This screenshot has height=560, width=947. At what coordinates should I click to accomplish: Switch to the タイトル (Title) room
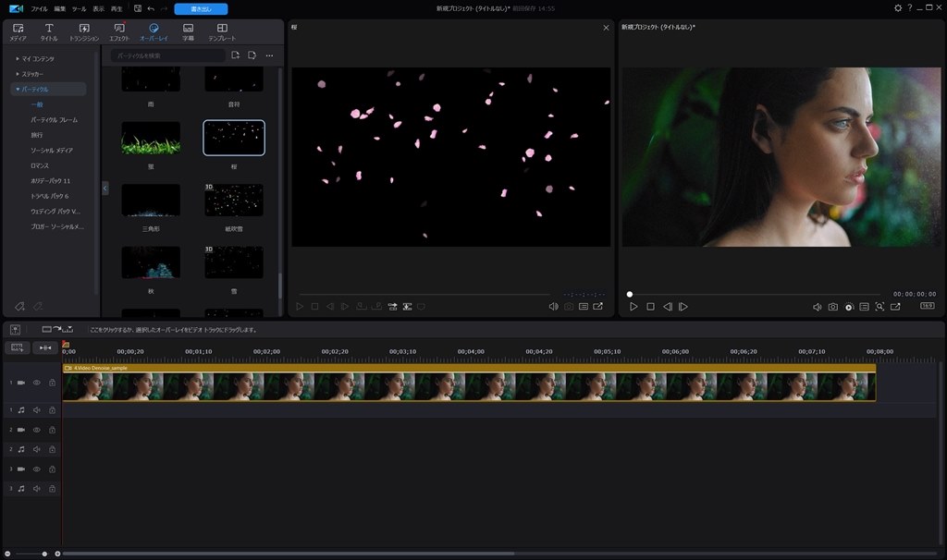coord(49,32)
